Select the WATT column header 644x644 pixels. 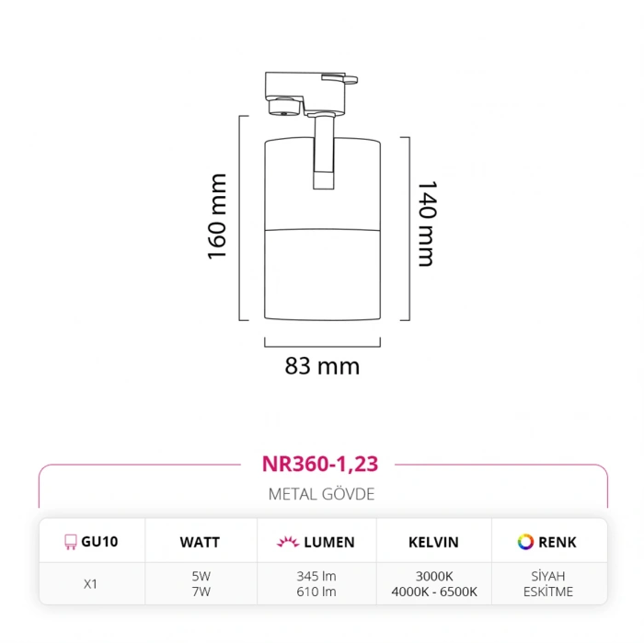coord(200,542)
